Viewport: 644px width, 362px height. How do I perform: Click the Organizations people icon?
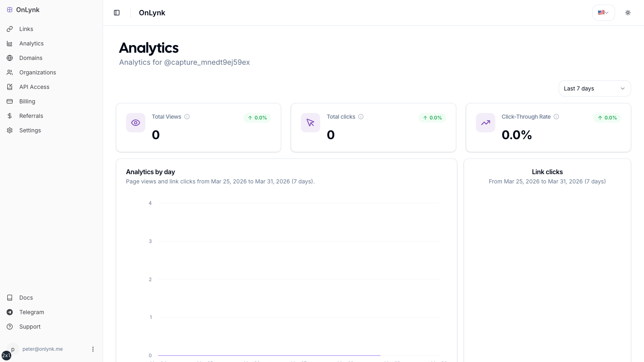[x=10, y=72]
